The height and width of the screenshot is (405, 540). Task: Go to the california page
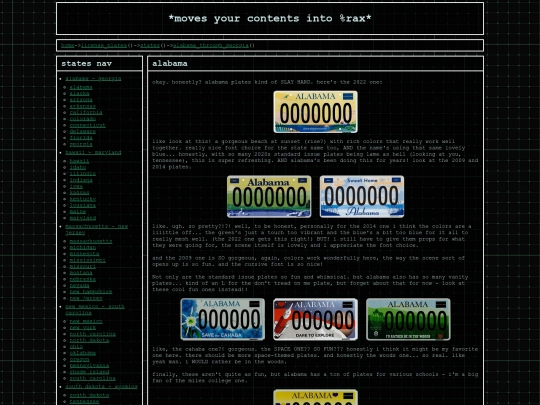86,112
